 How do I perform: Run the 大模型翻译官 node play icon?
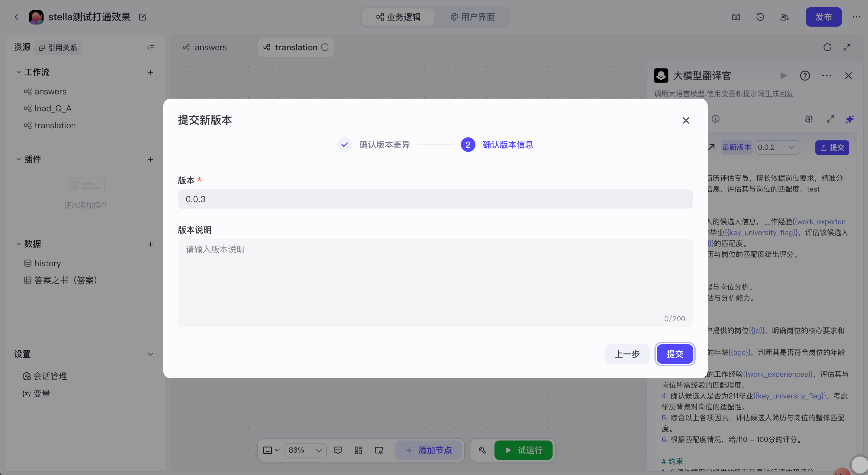pyautogui.click(x=783, y=76)
